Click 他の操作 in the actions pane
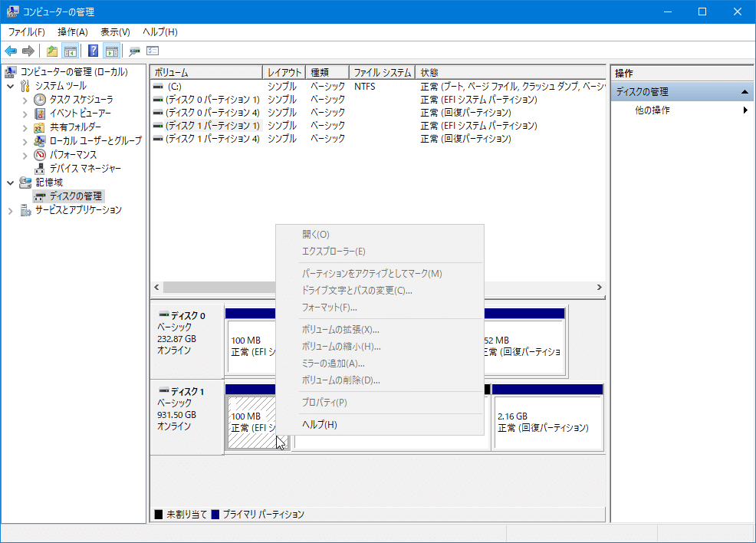Viewport: 756px width, 543px height. 652,110
